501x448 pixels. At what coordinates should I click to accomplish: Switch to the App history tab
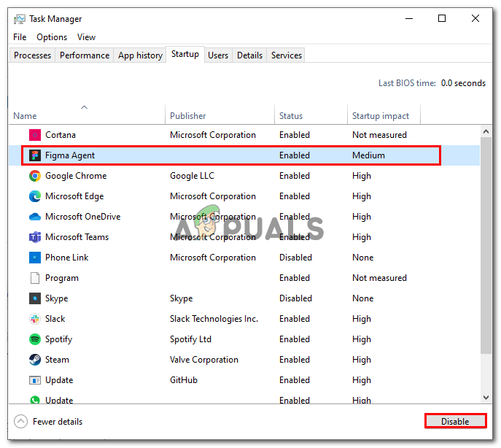tap(140, 55)
